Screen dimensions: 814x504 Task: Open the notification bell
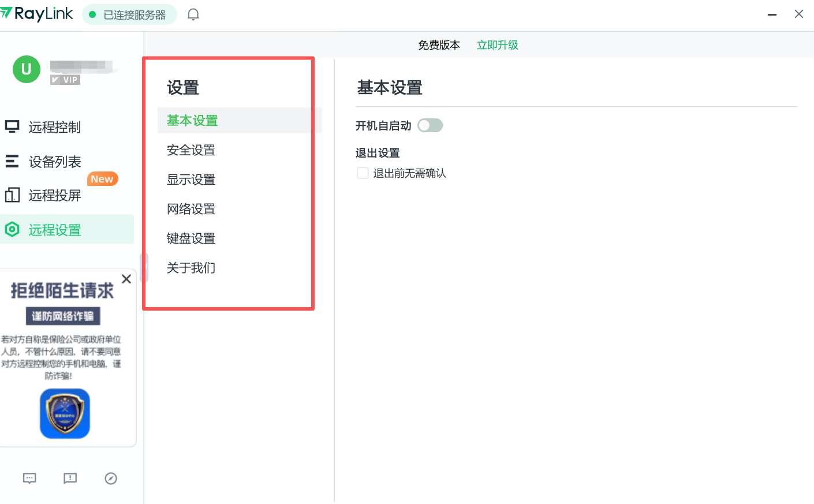193,14
